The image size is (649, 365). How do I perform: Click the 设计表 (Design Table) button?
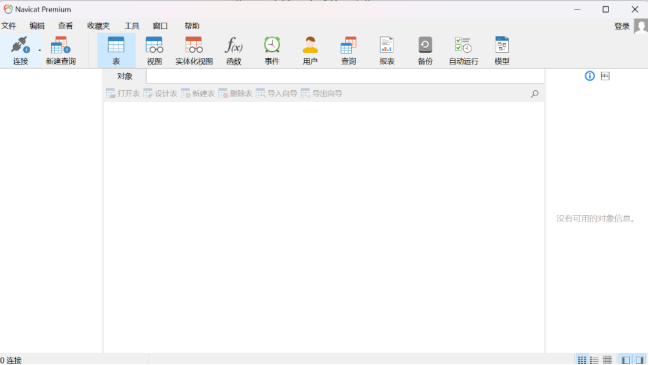(160, 94)
